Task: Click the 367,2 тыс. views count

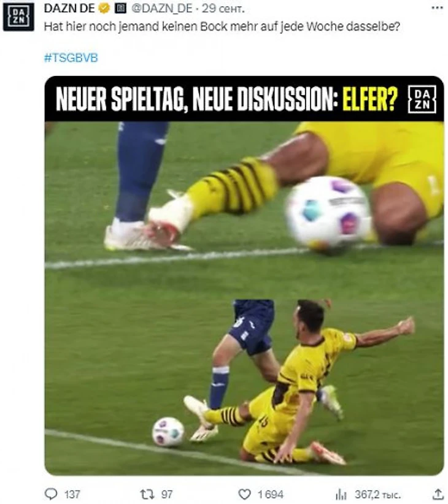Action: pos(377,494)
